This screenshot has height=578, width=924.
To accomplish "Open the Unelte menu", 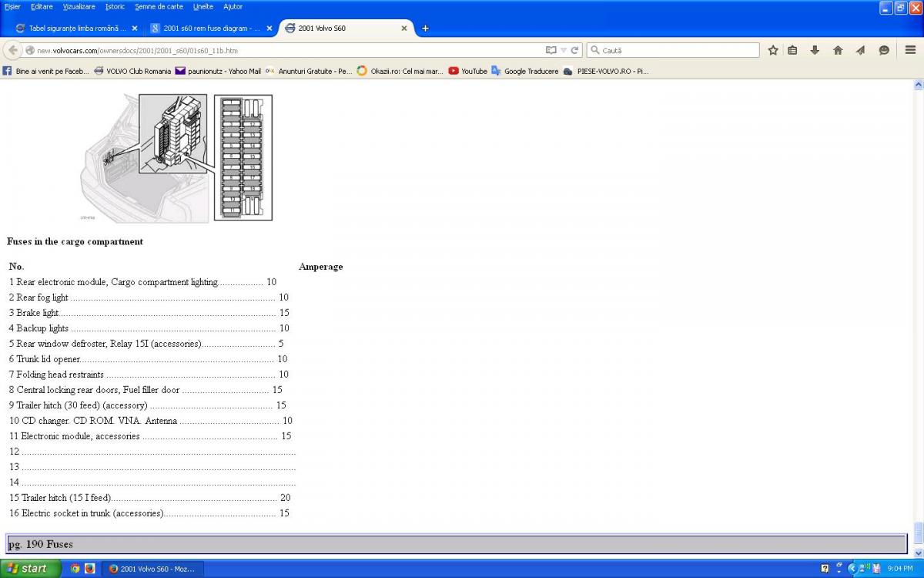I will click(x=203, y=6).
